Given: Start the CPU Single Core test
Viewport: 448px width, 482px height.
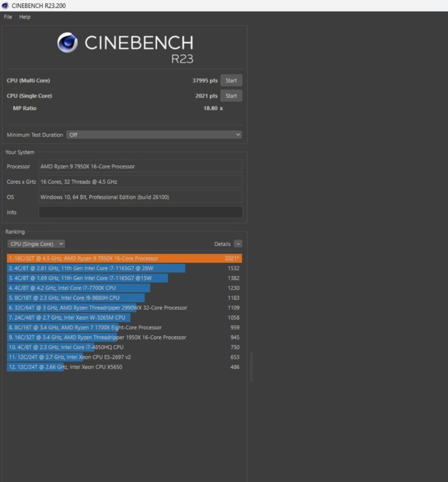Looking at the screenshot, I should point(231,96).
